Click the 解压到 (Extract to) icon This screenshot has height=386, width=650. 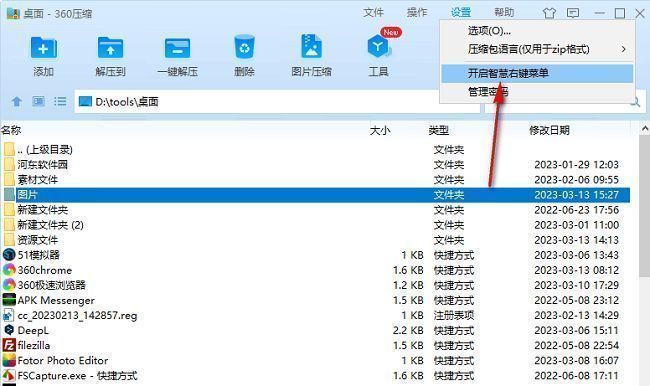[x=110, y=48]
